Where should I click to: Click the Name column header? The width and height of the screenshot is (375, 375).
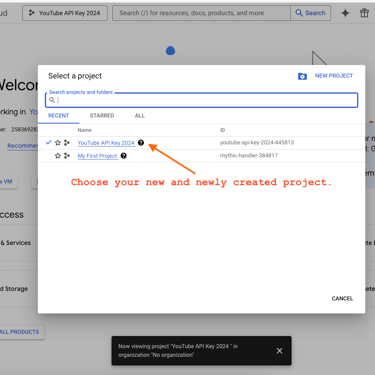tap(84, 130)
